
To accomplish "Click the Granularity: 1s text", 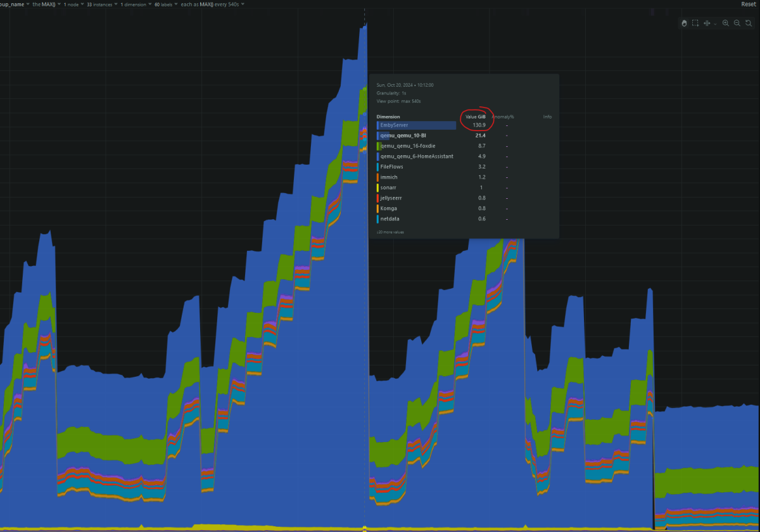I will coord(391,93).
